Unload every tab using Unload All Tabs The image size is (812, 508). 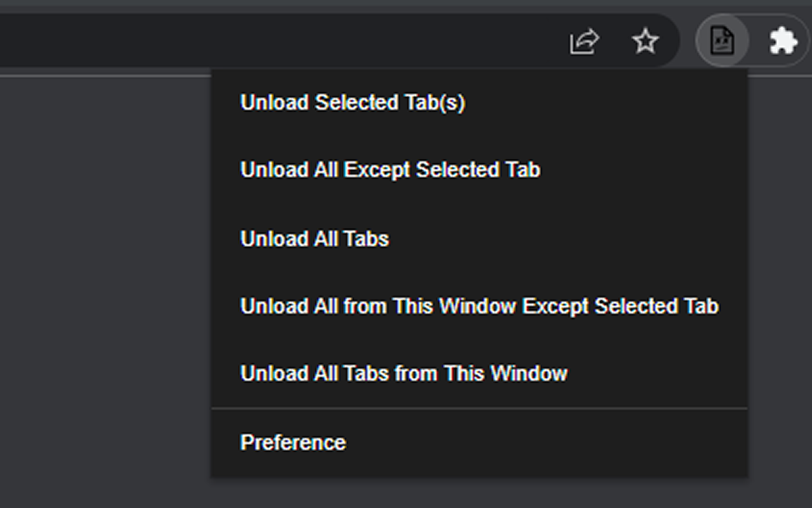pos(315,239)
